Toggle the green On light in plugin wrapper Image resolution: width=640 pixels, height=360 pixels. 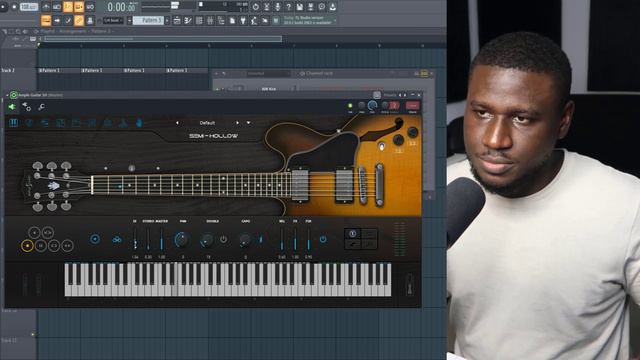(x=350, y=106)
